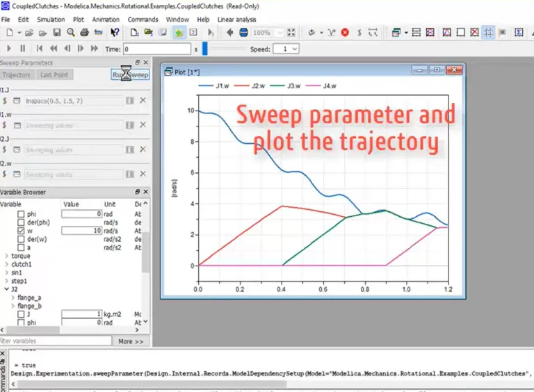Step animation forward one frame
This screenshot has width=534, height=392.
point(81,49)
